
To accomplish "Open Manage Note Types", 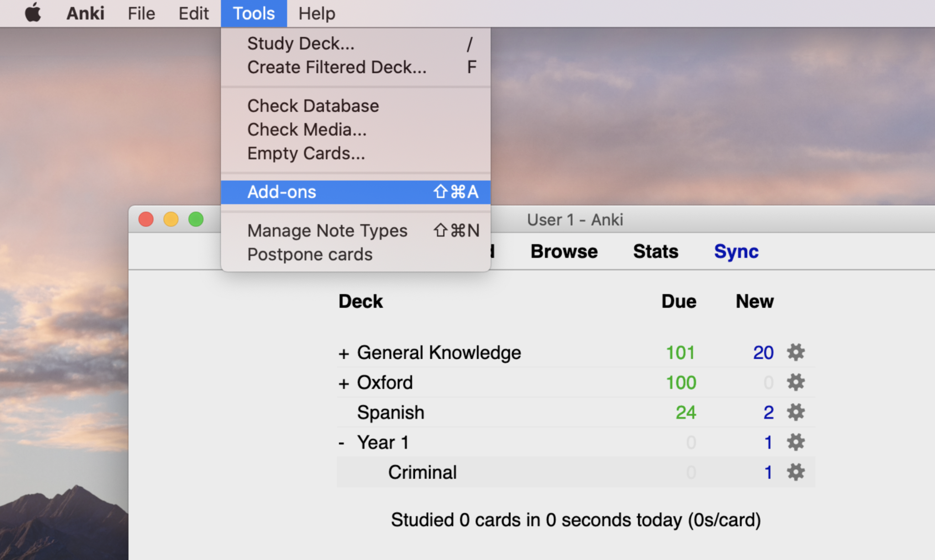I will [327, 230].
